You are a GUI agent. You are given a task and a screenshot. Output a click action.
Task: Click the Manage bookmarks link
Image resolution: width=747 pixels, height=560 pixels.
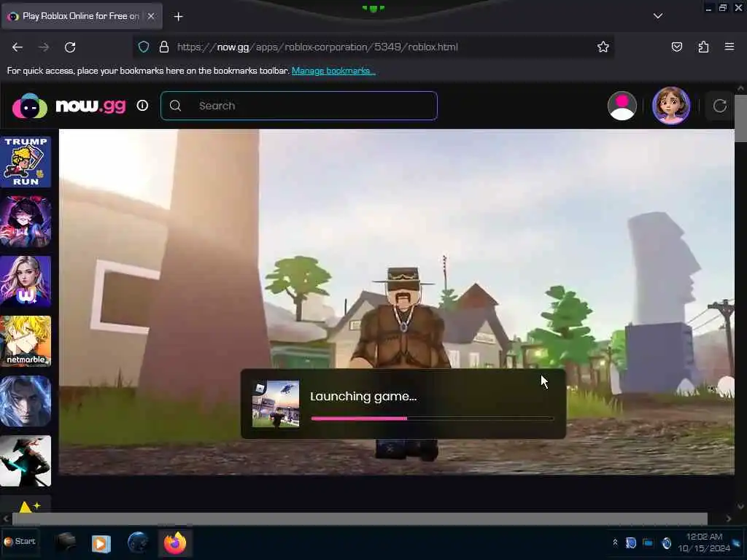point(333,71)
